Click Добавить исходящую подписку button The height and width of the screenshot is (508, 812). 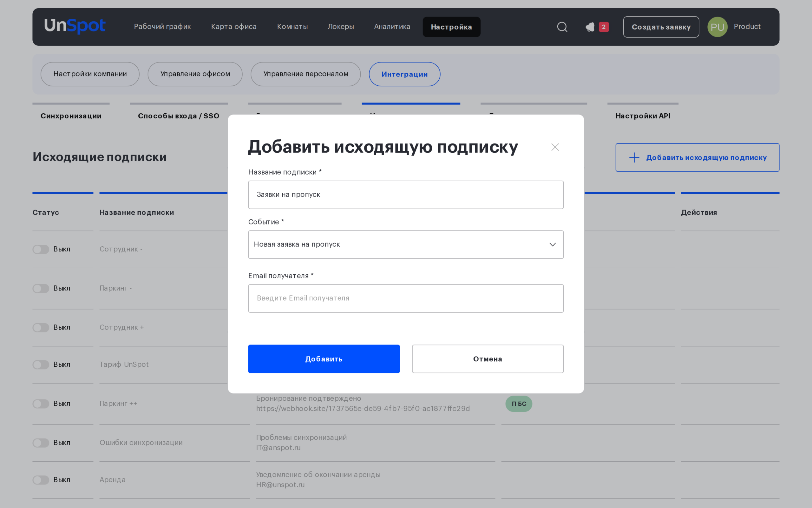697,157
